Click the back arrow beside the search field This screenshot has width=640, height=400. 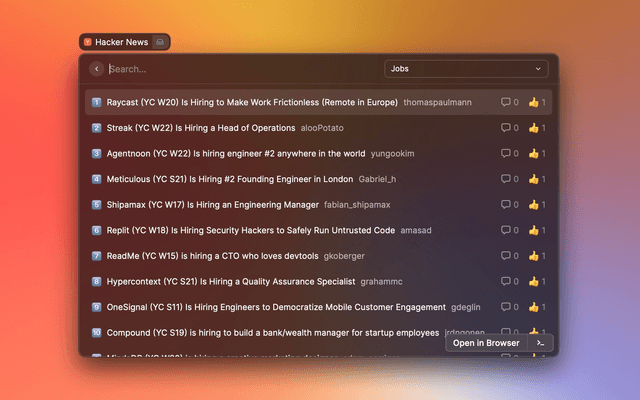[96, 69]
